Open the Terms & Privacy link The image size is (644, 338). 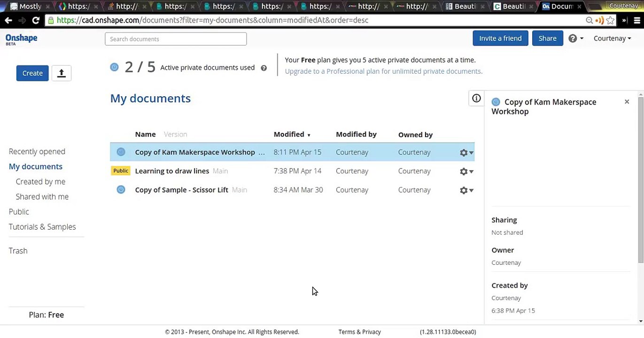coord(360,332)
